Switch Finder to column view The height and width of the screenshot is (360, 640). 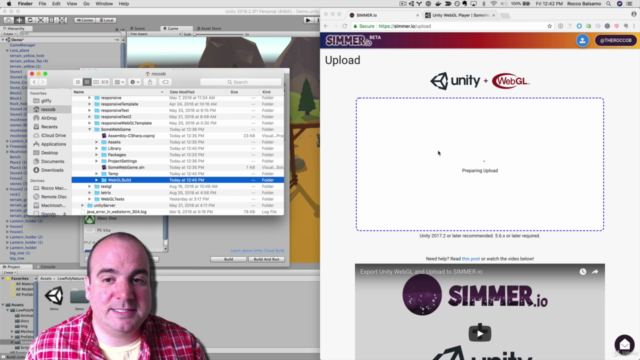[96, 82]
